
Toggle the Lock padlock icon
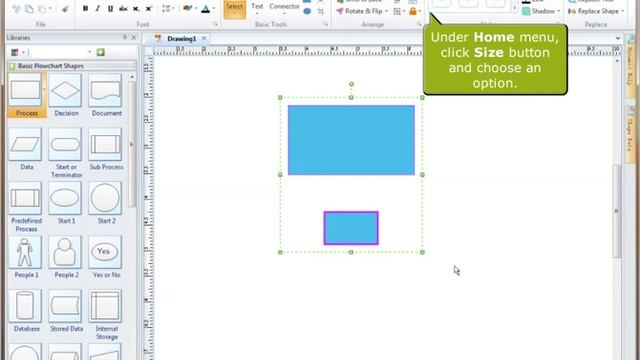[x=413, y=11]
